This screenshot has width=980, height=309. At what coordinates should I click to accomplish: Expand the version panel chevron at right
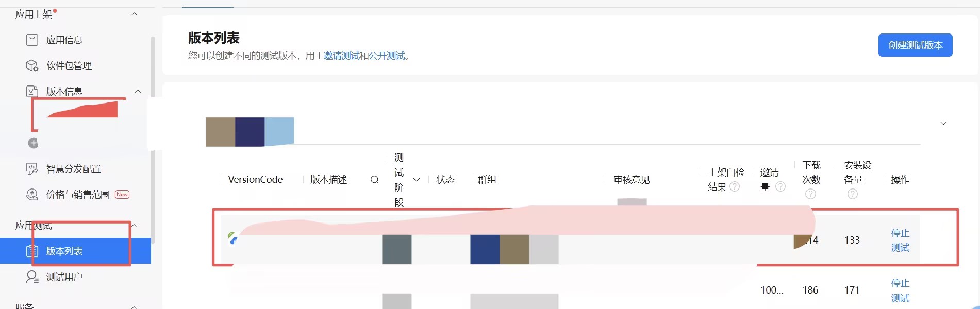[x=943, y=123]
